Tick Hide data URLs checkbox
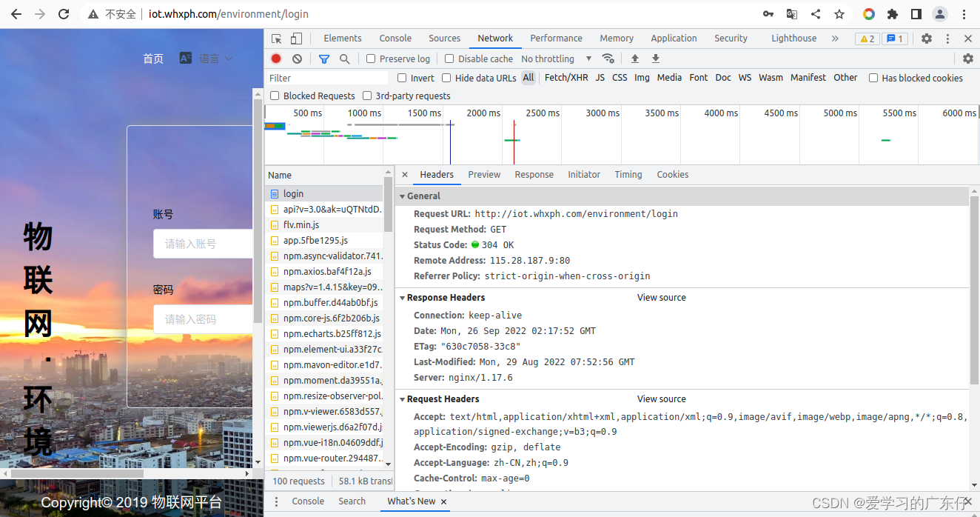Image resolution: width=980 pixels, height=517 pixels. (x=446, y=78)
